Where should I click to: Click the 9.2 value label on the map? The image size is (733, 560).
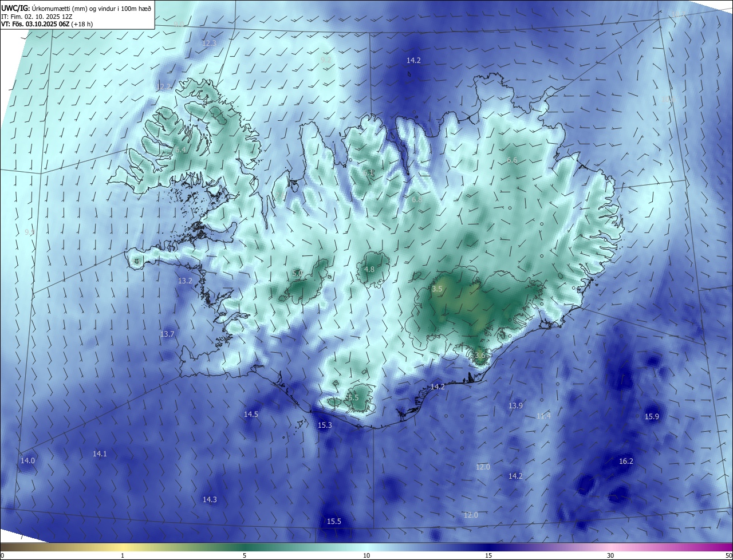[326, 60]
